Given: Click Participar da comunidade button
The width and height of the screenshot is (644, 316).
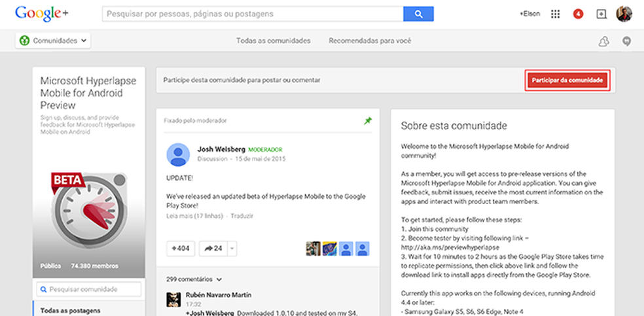Looking at the screenshot, I should (567, 80).
